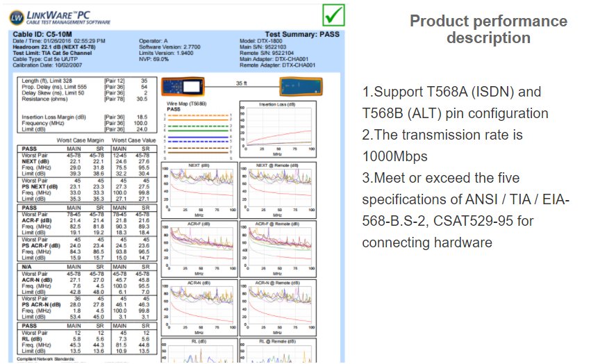Click the green check mark icon
The height and width of the screenshot is (364, 591).
point(333,15)
